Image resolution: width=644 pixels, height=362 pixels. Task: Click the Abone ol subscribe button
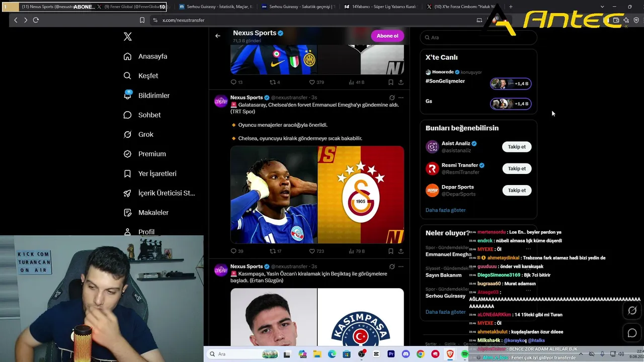tap(387, 36)
